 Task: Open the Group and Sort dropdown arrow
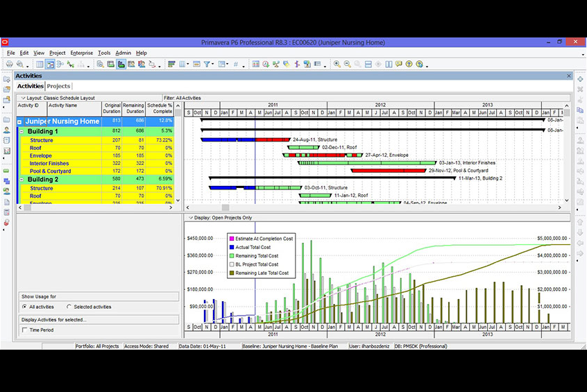pos(228,64)
